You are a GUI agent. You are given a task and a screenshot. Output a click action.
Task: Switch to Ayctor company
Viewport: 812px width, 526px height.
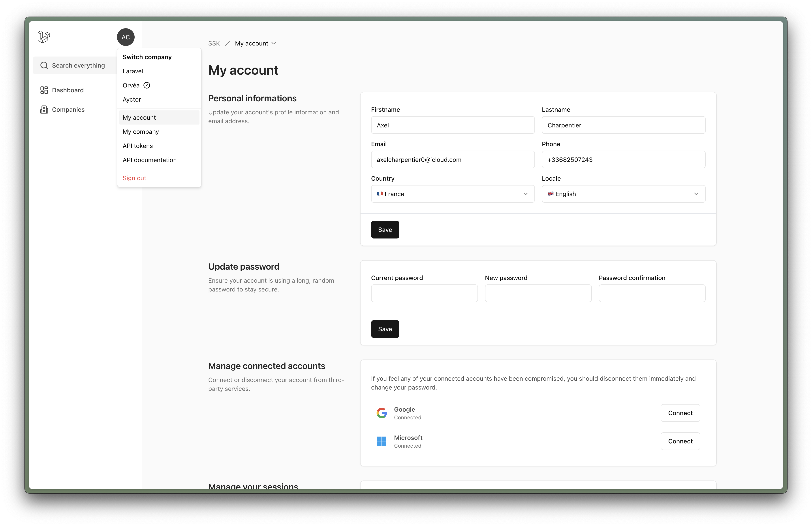coord(159,99)
